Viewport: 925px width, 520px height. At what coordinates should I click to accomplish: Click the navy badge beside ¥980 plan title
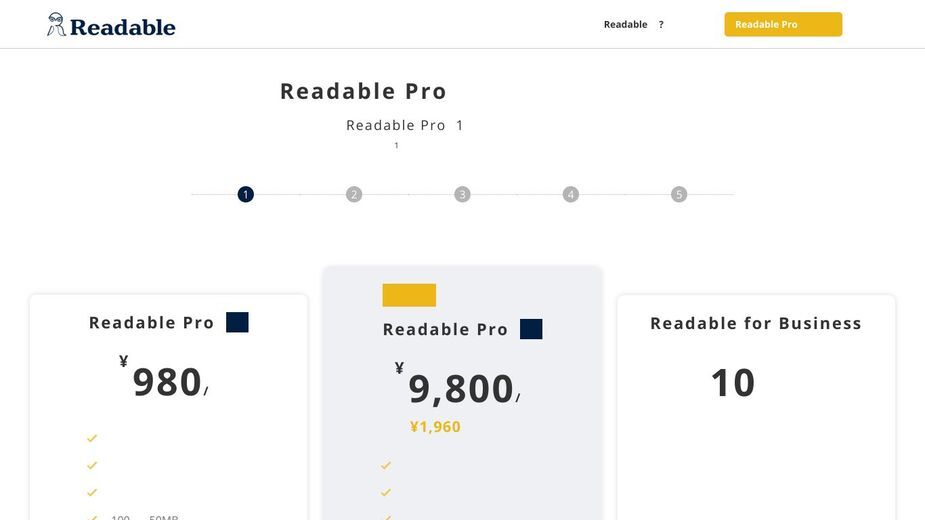pos(237,322)
